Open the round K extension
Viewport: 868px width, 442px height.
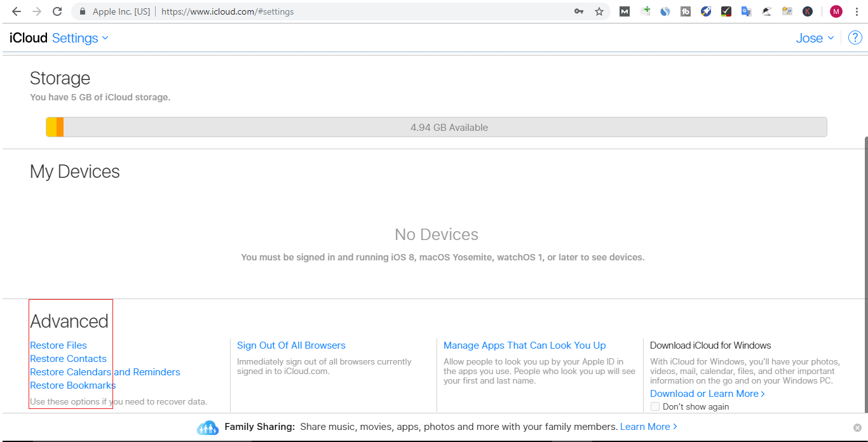pyautogui.click(x=808, y=11)
